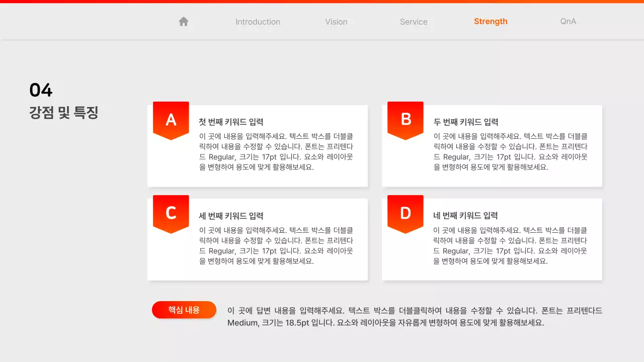The image size is (644, 362).
Task: Open the Introduction section
Action: click(258, 22)
